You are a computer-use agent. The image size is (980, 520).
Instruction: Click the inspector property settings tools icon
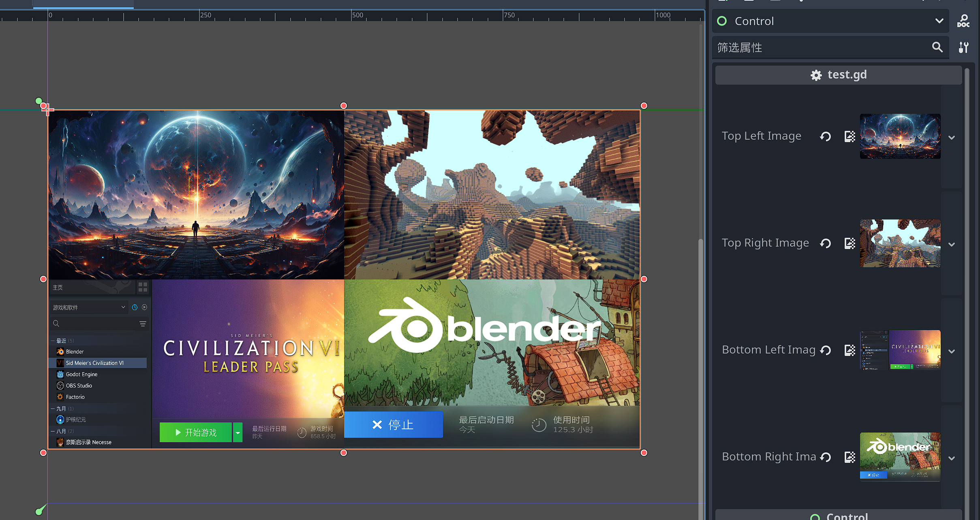coord(963,47)
